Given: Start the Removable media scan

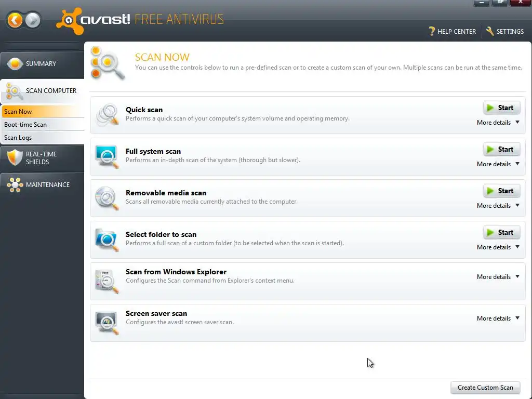Looking at the screenshot, I should click(501, 191).
